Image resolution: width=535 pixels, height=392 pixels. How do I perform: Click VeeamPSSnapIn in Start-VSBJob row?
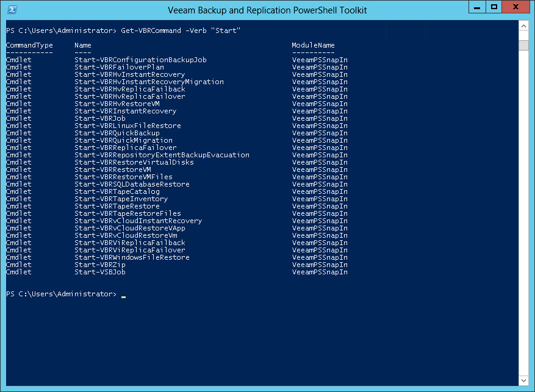coord(320,272)
